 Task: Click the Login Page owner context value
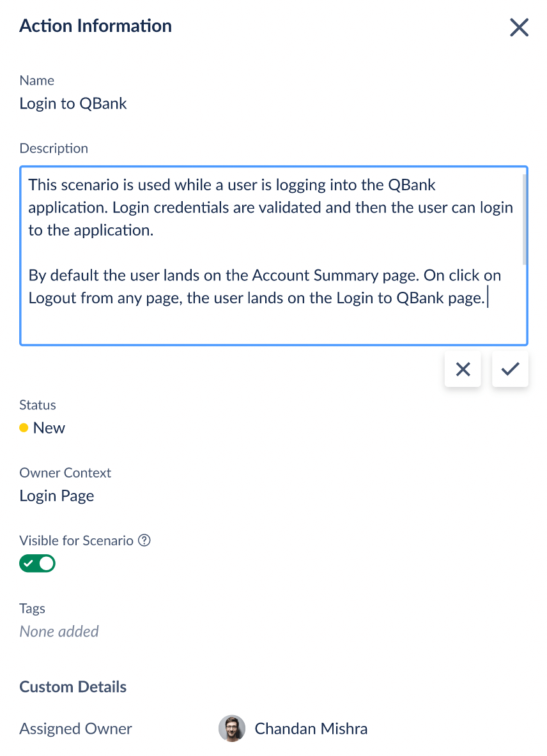click(57, 495)
